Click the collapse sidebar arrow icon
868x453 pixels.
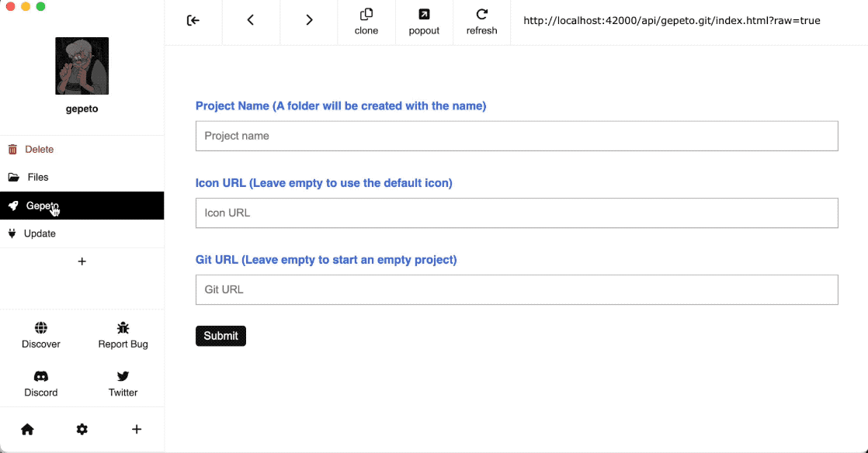pos(193,20)
